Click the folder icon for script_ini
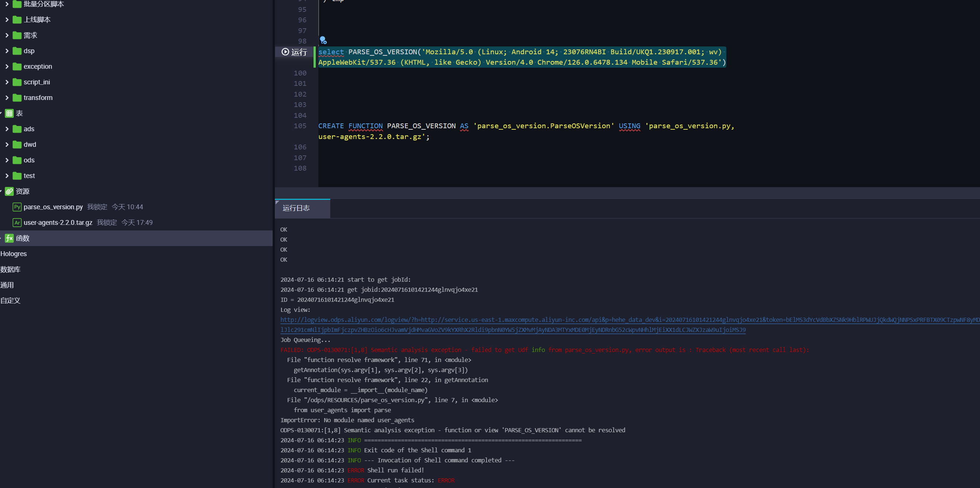980x488 pixels. click(17, 82)
